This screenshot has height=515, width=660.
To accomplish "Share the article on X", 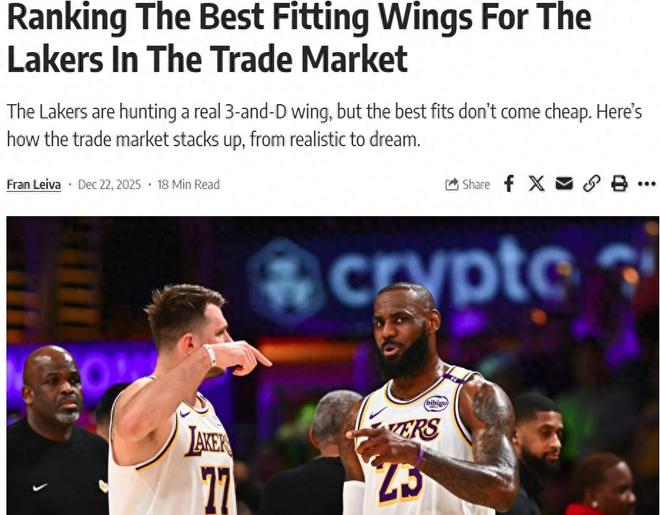I will coord(536,184).
